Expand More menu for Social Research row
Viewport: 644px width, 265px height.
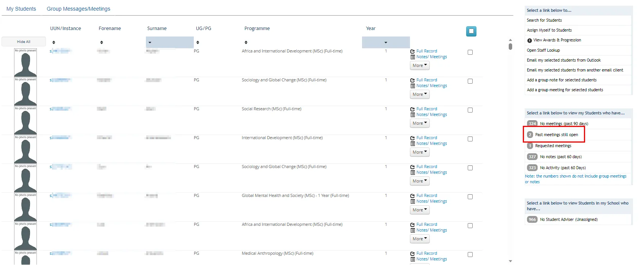tap(419, 123)
